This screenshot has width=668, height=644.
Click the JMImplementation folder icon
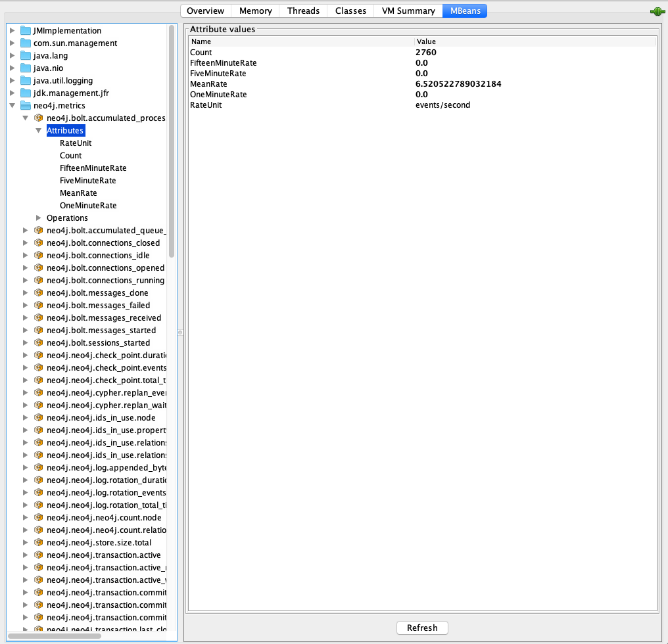(x=26, y=31)
